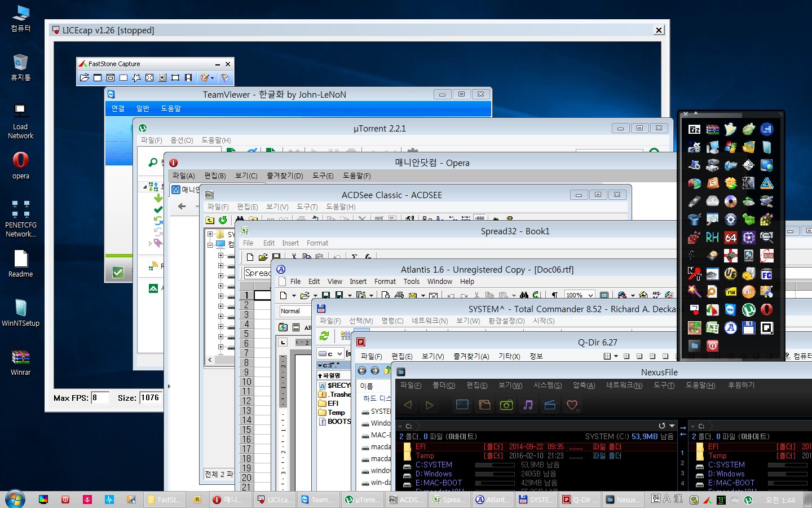Click NexusFile's folders toolbar icon
Screen dimensions: 812x508
click(x=484, y=405)
